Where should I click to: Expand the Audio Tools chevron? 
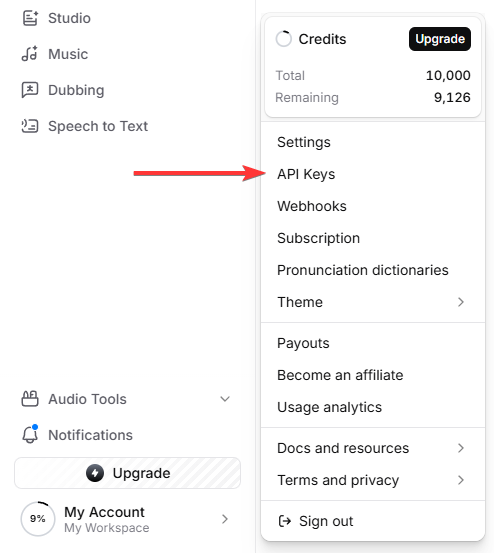tap(225, 399)
